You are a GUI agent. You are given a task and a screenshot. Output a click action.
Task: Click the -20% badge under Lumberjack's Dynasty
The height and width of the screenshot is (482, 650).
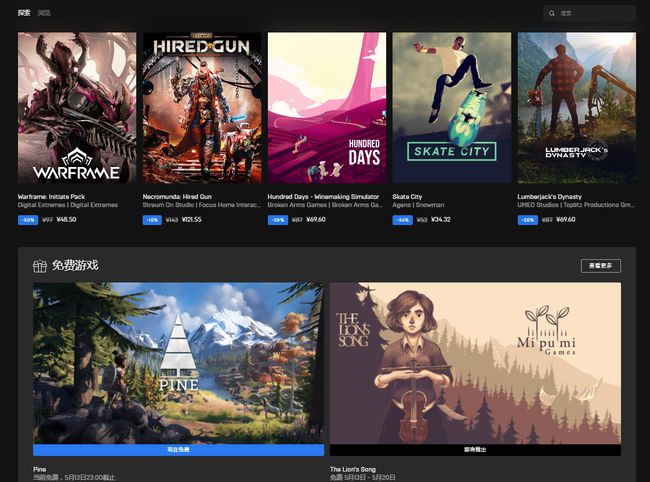[527, 220]
